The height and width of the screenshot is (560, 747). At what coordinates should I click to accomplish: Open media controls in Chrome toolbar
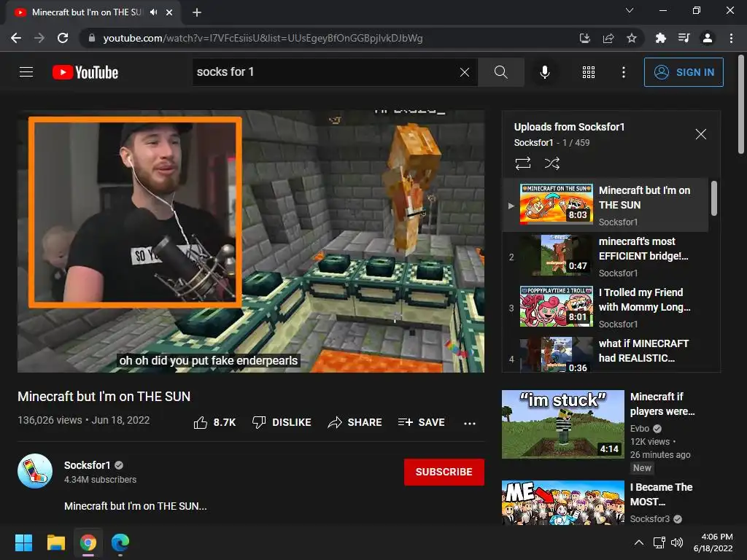tap(684, 38)
